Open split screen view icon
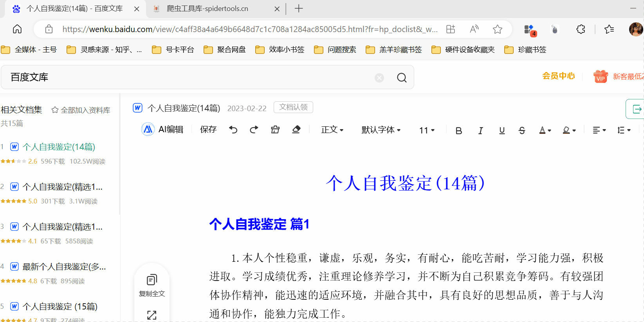 451,29
